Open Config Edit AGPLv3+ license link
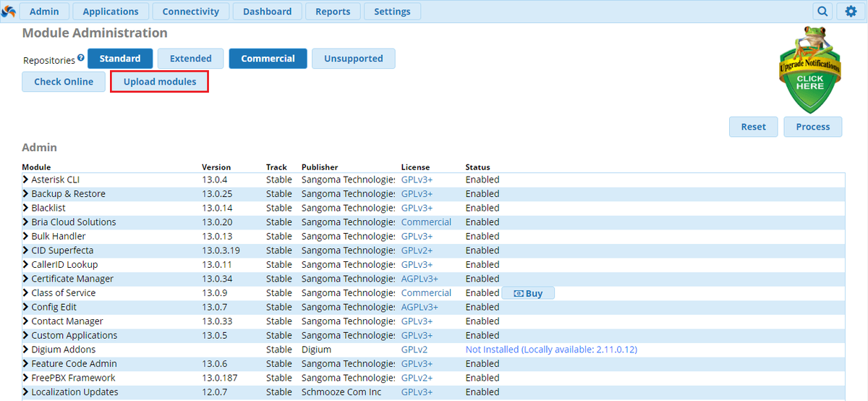 tap(420, 307)
